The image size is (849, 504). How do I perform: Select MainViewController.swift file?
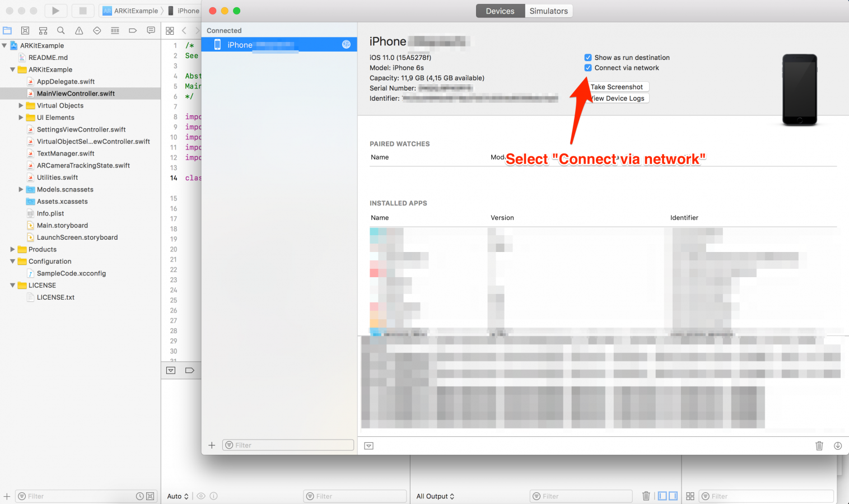tap(76, 94)
